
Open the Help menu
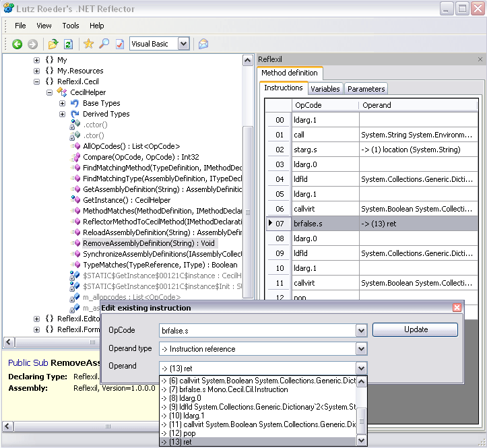coord(96,26)
